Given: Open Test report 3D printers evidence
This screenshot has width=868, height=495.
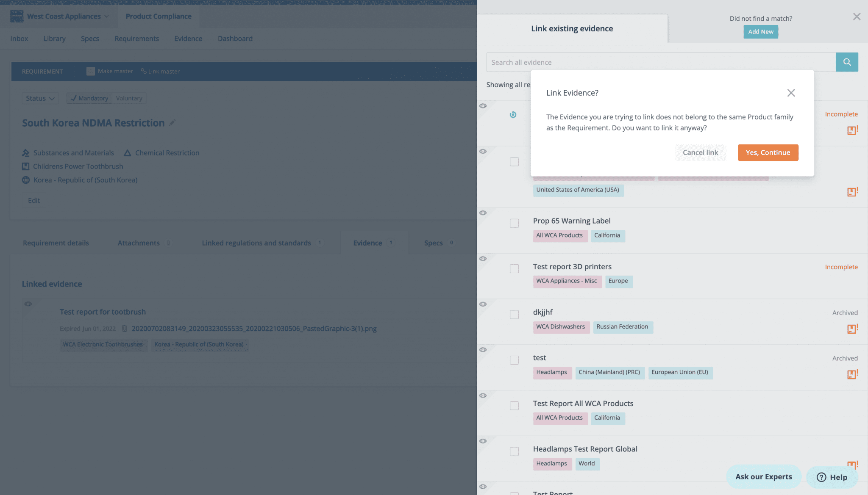Looking at the screenshot, I should [x=572, y=267].
